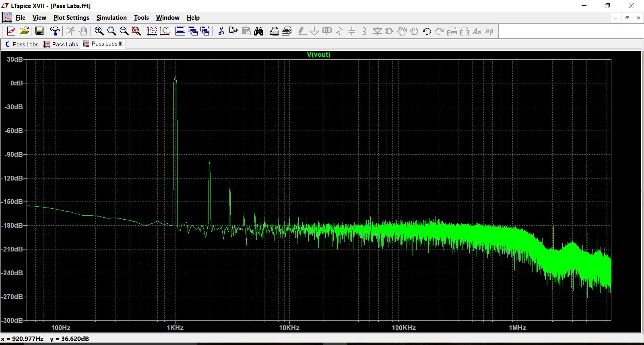Minimize the inner FFT child window
The height and width of the screenshot is (345, 644).
615,18
